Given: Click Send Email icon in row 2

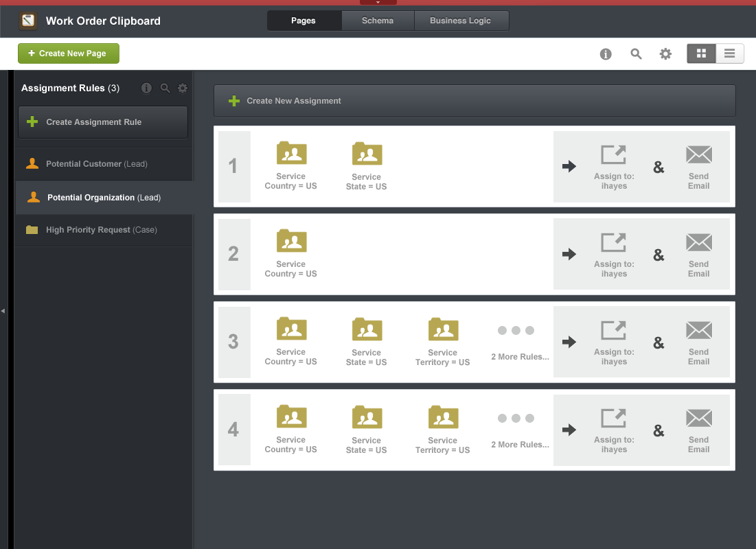Looking at the screenshot, I should (x=698, y=242).
